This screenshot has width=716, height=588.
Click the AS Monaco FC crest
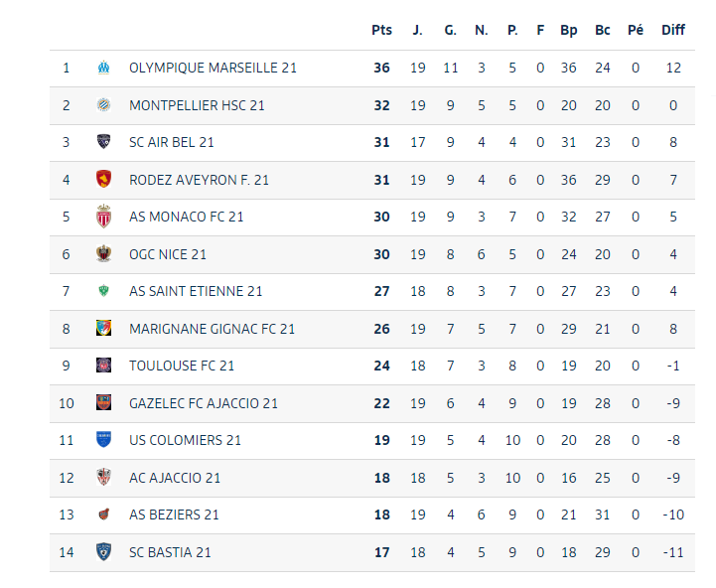pos(103,217)
